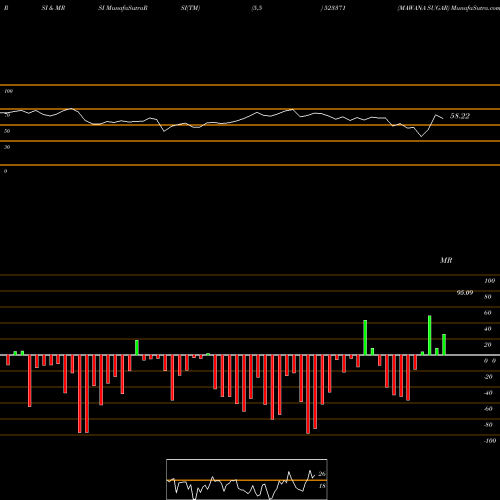500x500 pixels.
Task: Click the value 26 in the mini chart
Action: pos(322,474)
